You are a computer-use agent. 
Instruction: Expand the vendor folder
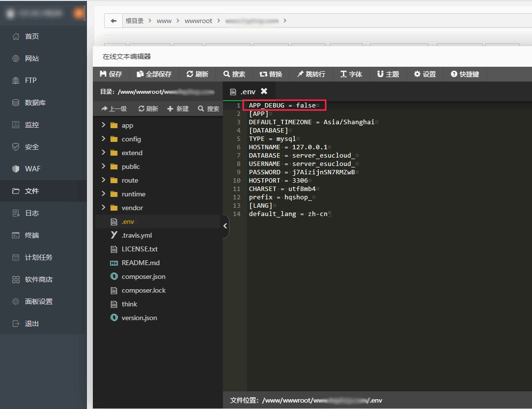(x=104, y=208)
